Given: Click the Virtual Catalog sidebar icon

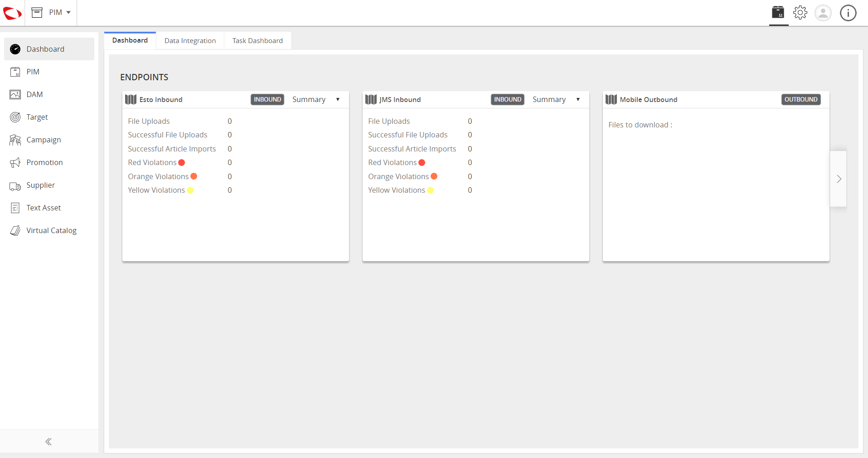Looking at the screenshot, I should click(15, 230).
